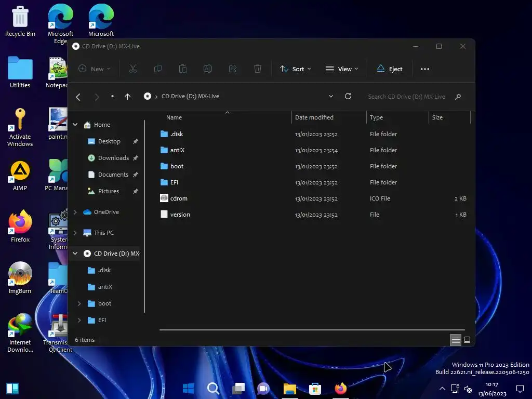Open Utilities folder on desktop

pyautogui.click(x=20, y=72)
